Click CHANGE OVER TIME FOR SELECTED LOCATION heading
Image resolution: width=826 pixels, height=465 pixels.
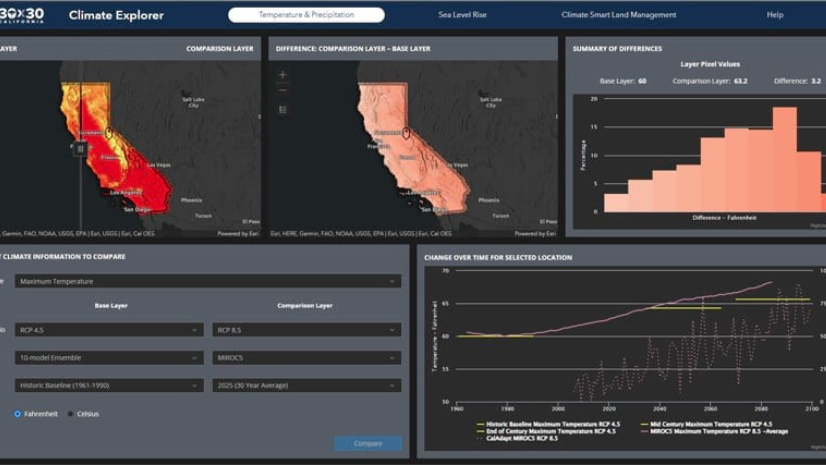point(498,258)
